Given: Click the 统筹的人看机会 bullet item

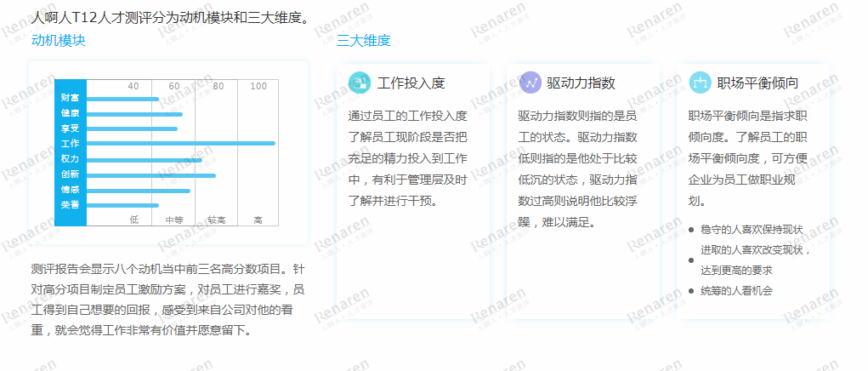Looking at the screenshot, I should [x=736, y=290].
